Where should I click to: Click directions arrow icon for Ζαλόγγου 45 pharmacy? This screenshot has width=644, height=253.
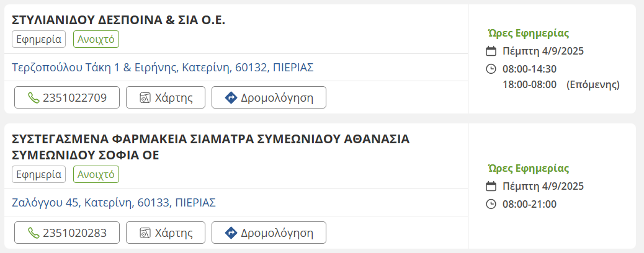(x=231, y=233)
